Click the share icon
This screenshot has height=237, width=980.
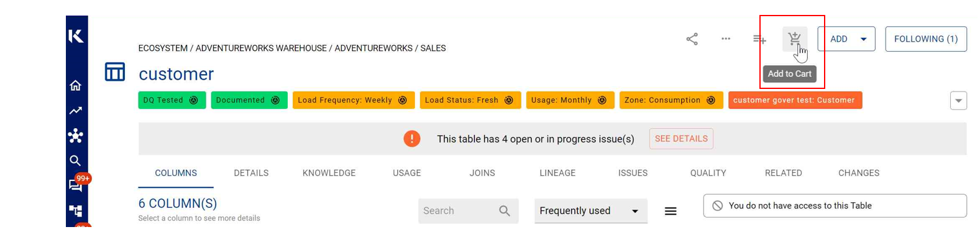(x=692, y=39)
